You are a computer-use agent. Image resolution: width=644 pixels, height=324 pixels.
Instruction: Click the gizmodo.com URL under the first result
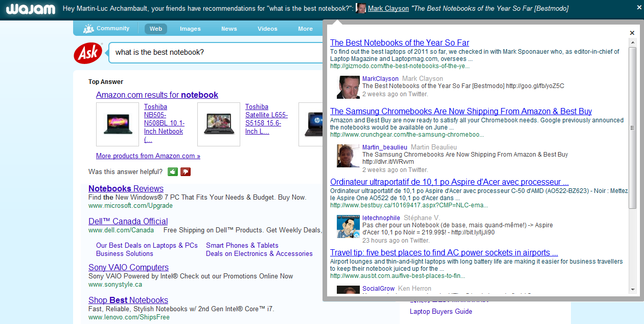(400, 66)
